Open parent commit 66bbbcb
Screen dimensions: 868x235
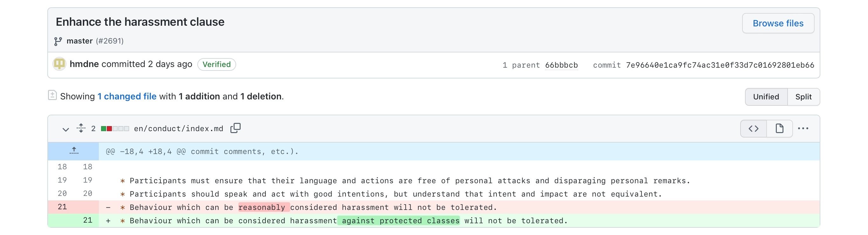tap(561, 65)
